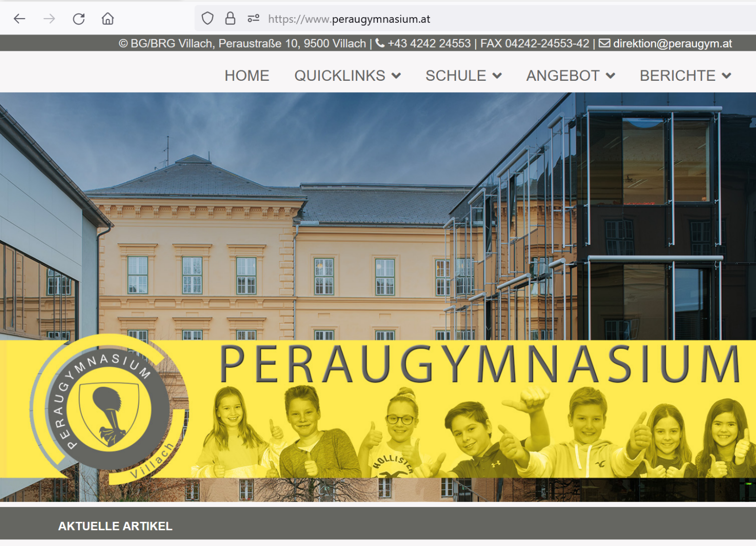756x546 pixels.
Task: Click the envelope icon before the email address
Action: click(x=604, y=43)
